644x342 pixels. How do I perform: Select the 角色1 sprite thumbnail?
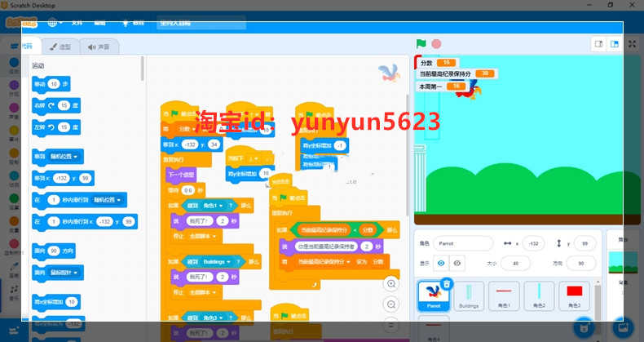click(x=504, y=296)
